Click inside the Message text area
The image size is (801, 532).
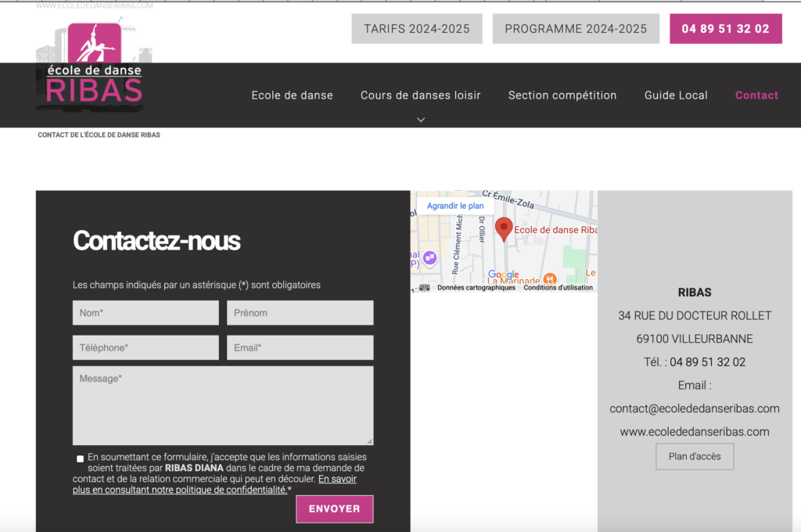click(x=222, y=405)
